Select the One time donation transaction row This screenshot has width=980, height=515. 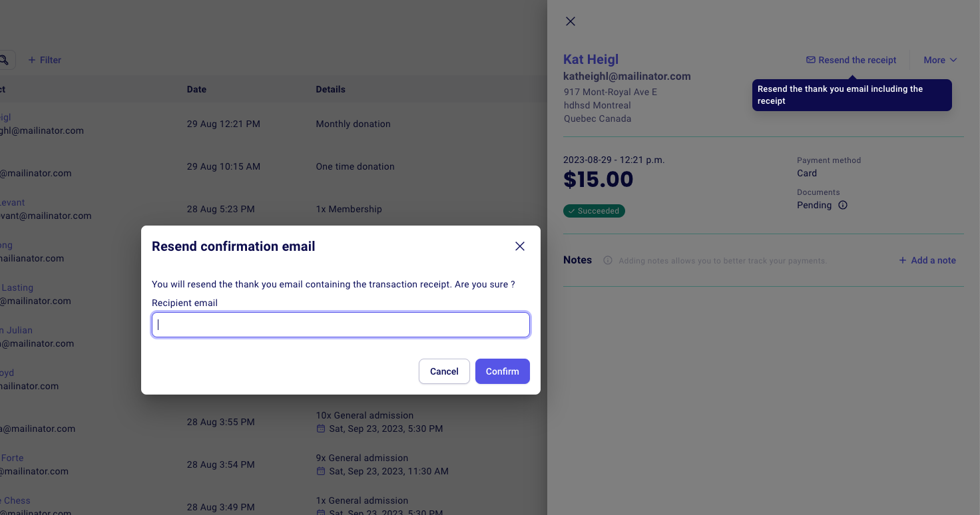pyautogui.click(x=355, y=166)
